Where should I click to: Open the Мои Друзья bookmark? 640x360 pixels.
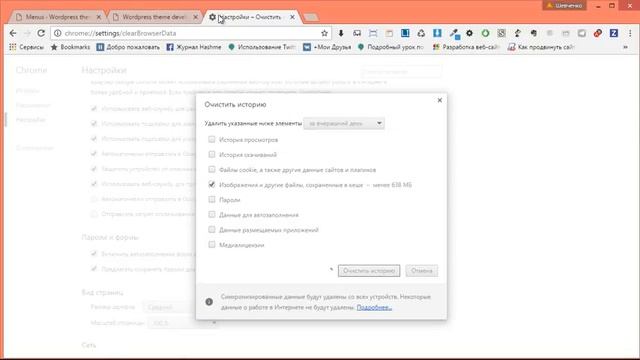pos(327,47)
